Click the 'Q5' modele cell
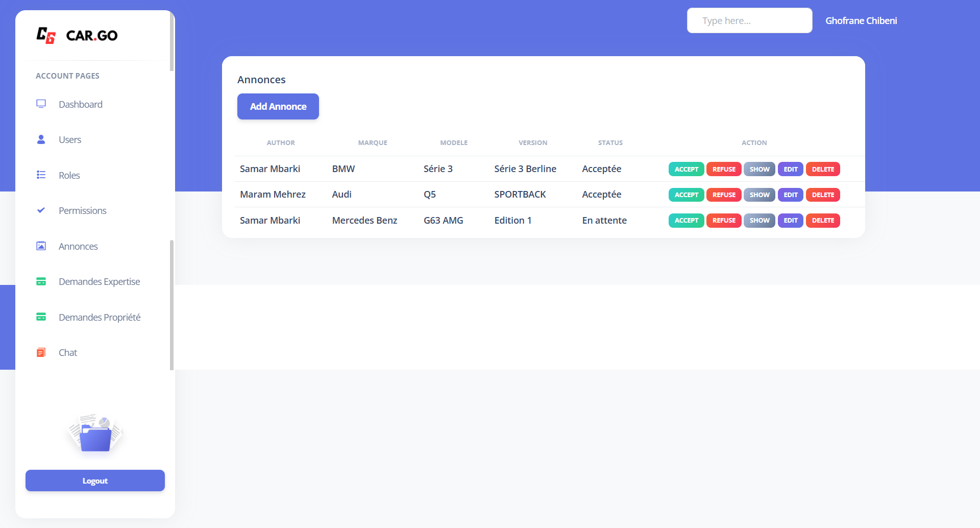The image size is (980, 528). 430,194
